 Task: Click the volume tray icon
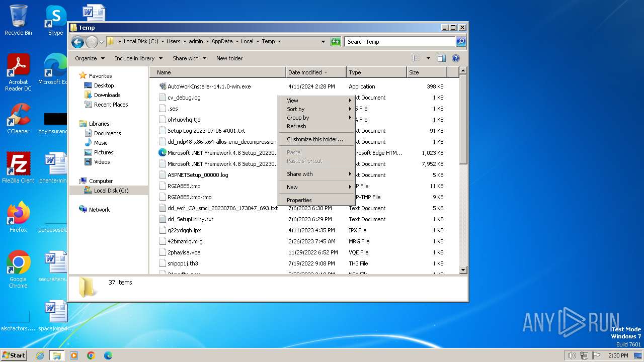tap(572, 355)
